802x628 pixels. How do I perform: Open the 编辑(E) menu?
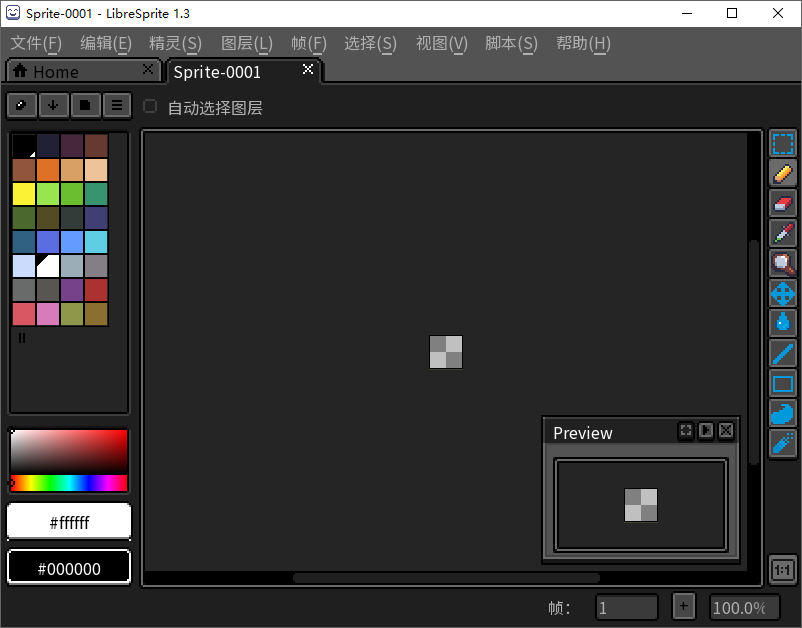click(106, 43)
